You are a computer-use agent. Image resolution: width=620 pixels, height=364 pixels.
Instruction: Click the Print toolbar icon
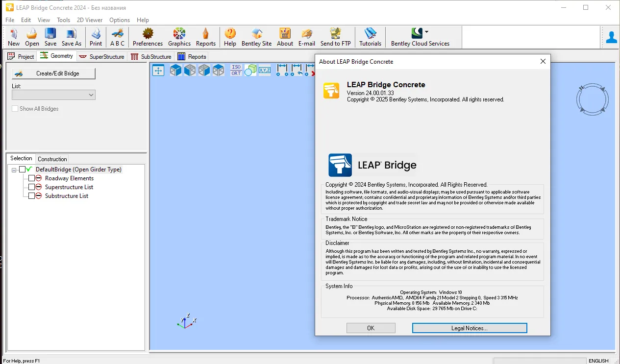pos(96,34)
